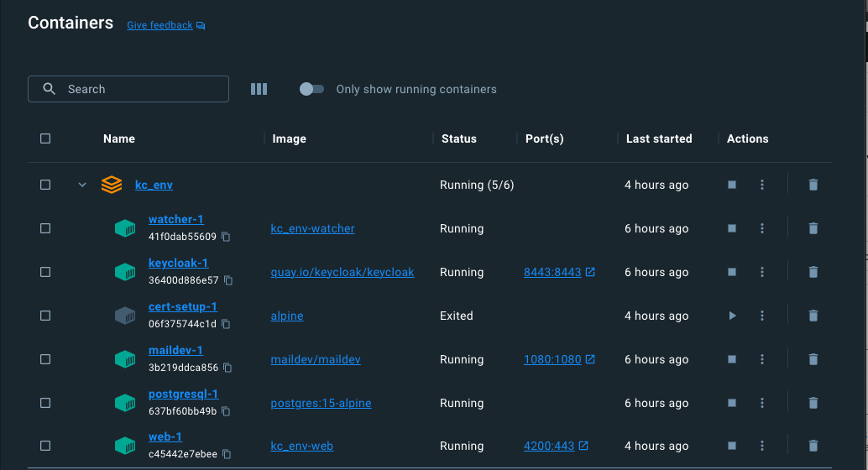Copy the cert-setup-1 container ID

point(226,324)
